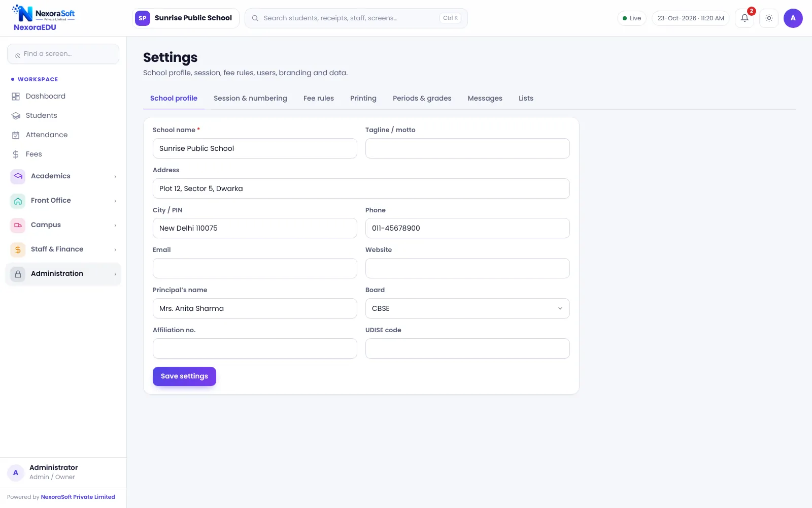Click the Live status badge
This screenshot has height=508, width=812.
click(x=632, y=18)
